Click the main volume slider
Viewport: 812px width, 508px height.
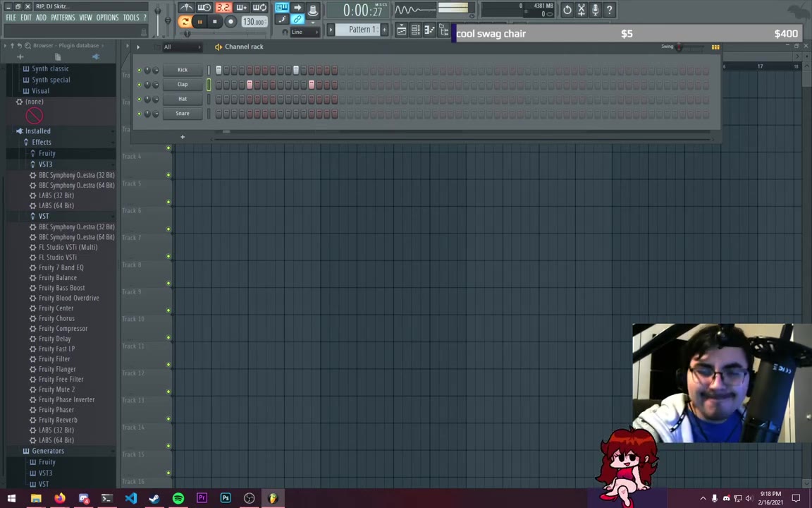pos(157,19)
